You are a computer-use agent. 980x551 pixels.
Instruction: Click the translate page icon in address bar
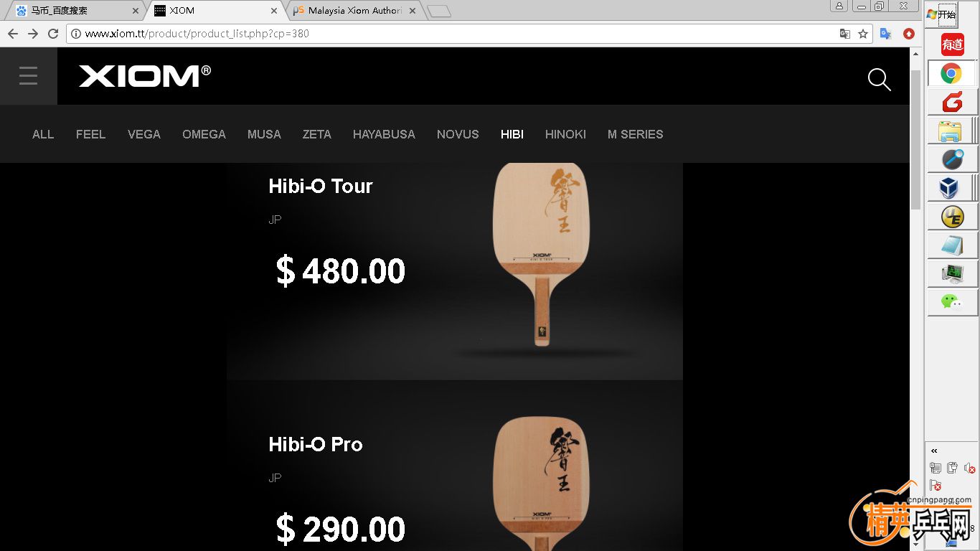(x=845, y=34)
